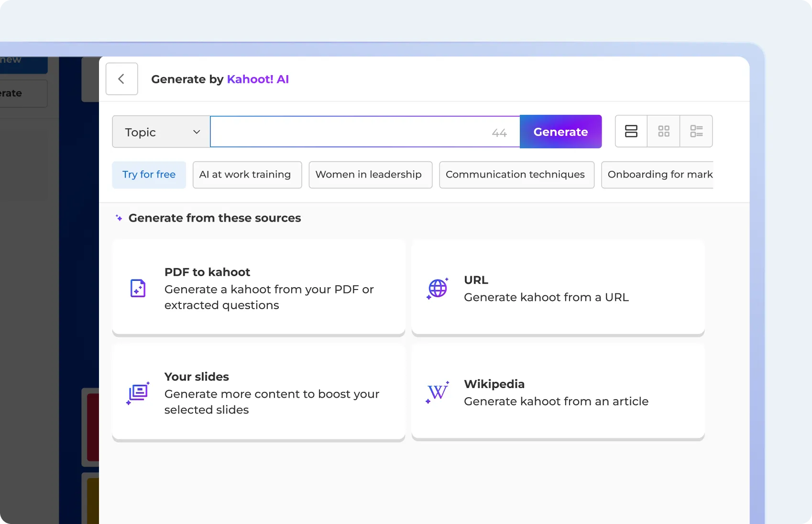The height and width of the screenshot is (524, 812).
Task: Click the Your slides stacked icon
Action: pos(138,393)
